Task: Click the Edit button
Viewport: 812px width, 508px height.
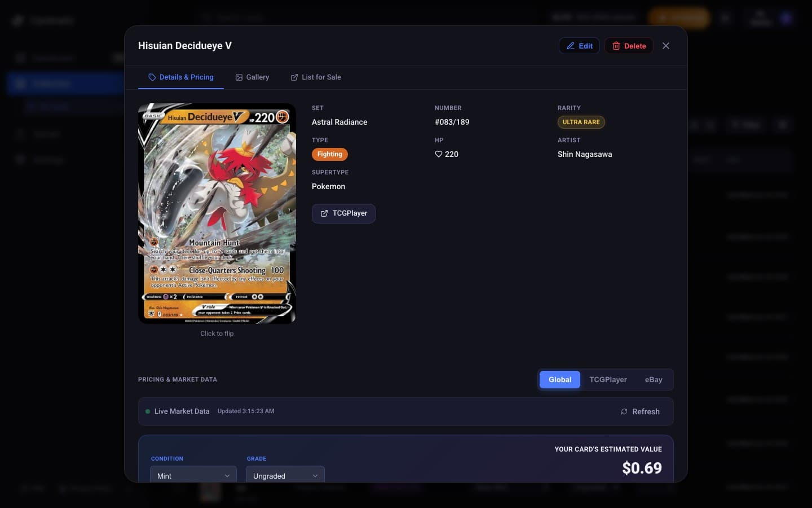Action: tap(579, 46)
